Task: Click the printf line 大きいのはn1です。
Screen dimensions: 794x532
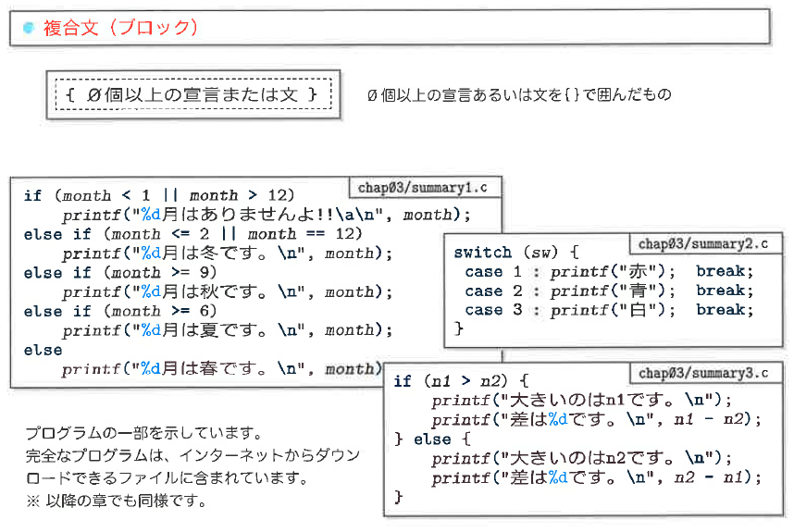Action: click(582, 401)
